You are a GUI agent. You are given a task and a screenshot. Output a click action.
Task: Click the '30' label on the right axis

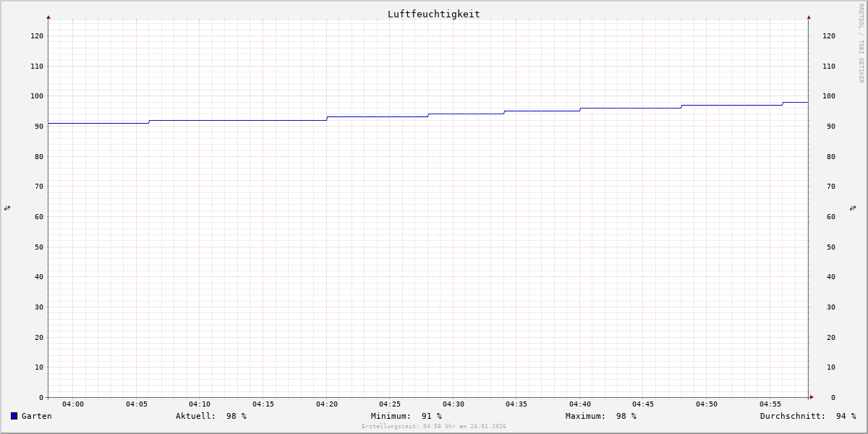click(x=831, y=307)
